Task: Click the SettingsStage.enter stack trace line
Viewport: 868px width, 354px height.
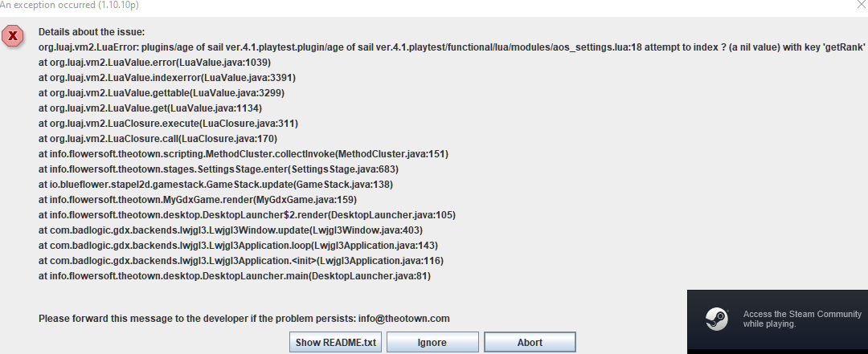Action: click(x=219, y=169)
